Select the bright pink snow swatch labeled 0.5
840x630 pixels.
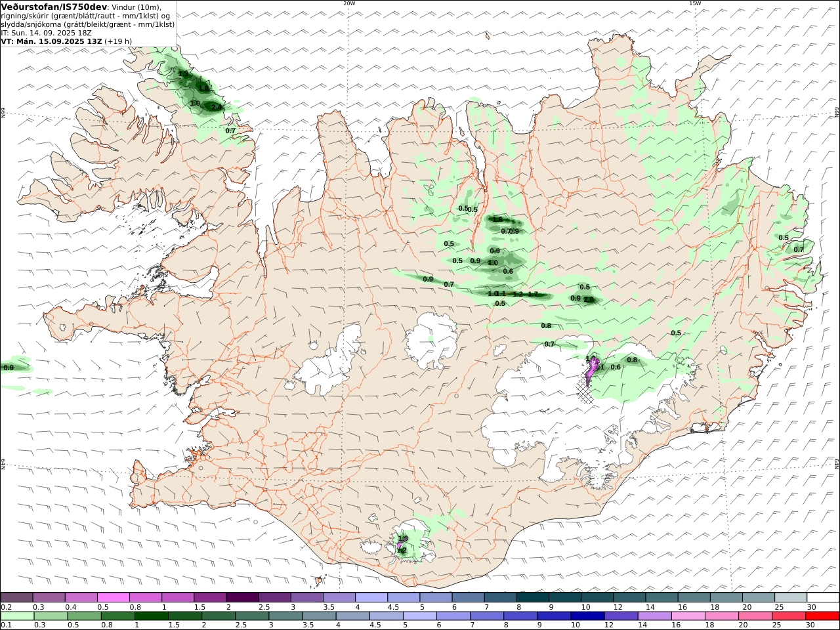[x=113, y=597]
